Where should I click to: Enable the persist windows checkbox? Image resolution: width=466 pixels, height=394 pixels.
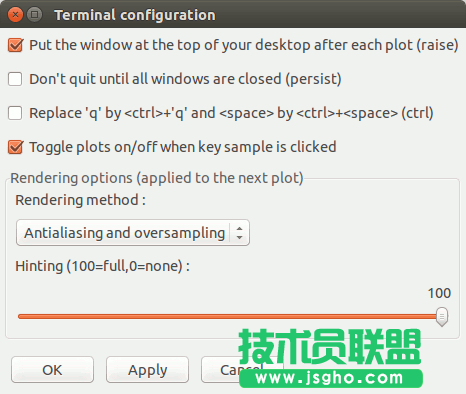(15, 79)
